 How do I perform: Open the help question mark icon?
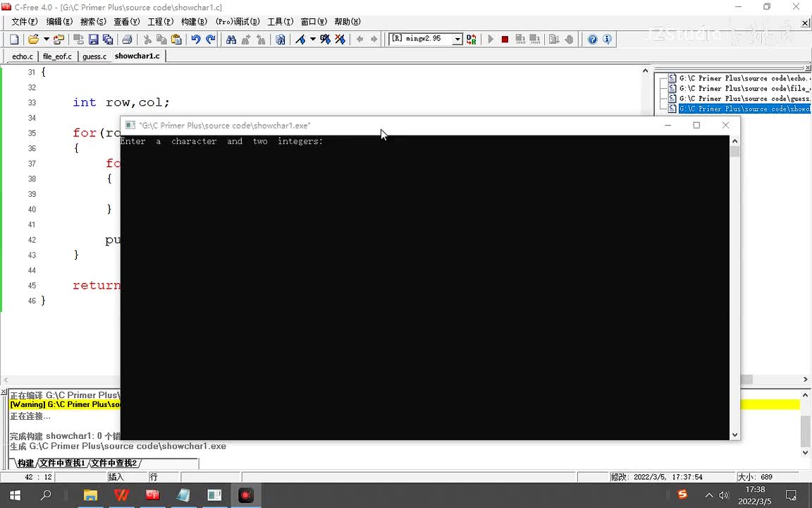pyautogui.click(x=592, y=39)
